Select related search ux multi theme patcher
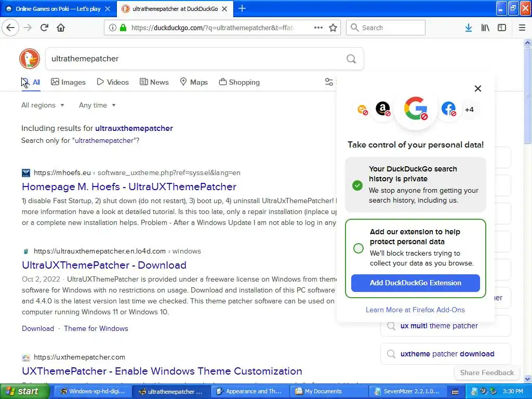The width and height of the screenshot is (532, 399). (x=445, y=326)
